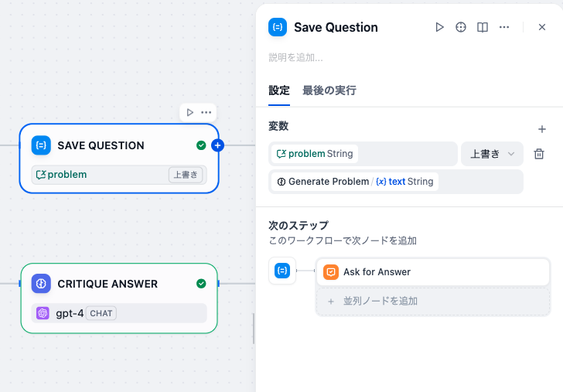563x392 pixels.
Task: Click the variable assigner icon under 次のステップ
Action: point(282,271)
